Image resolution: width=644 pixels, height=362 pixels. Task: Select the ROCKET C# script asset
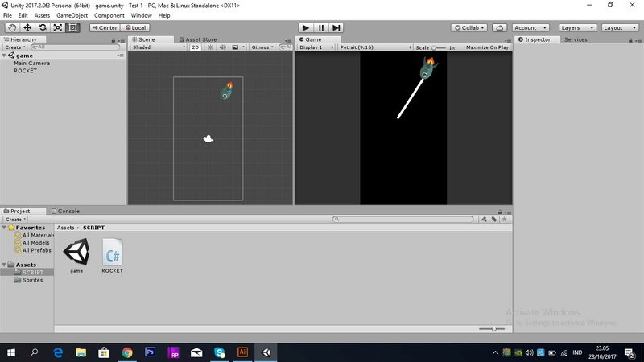pos(112,256)
